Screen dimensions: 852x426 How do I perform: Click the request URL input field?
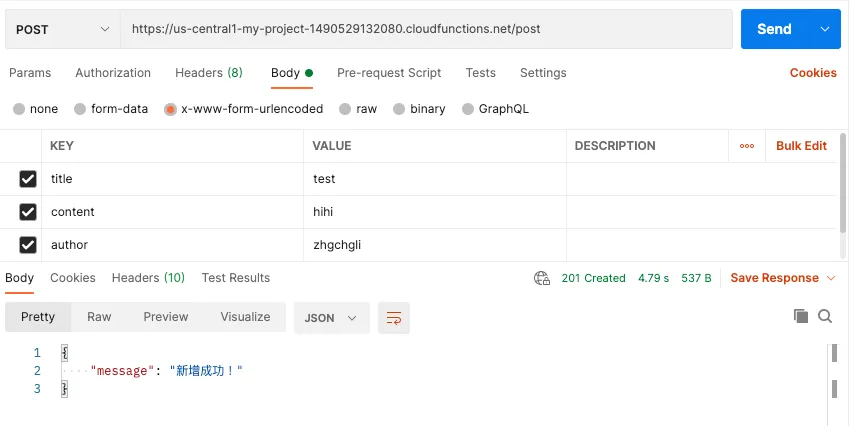pos(425,29)
